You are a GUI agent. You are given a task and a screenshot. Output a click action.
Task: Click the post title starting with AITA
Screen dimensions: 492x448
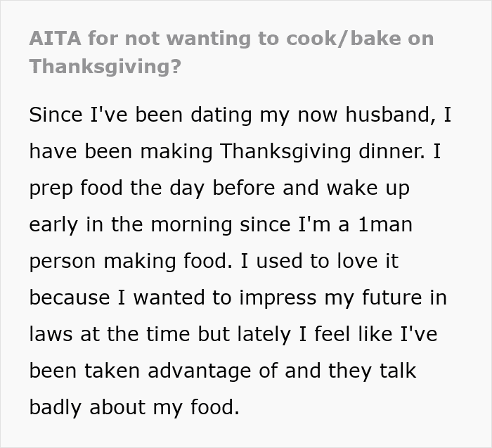pyautogui.click(x=231, y=38)
